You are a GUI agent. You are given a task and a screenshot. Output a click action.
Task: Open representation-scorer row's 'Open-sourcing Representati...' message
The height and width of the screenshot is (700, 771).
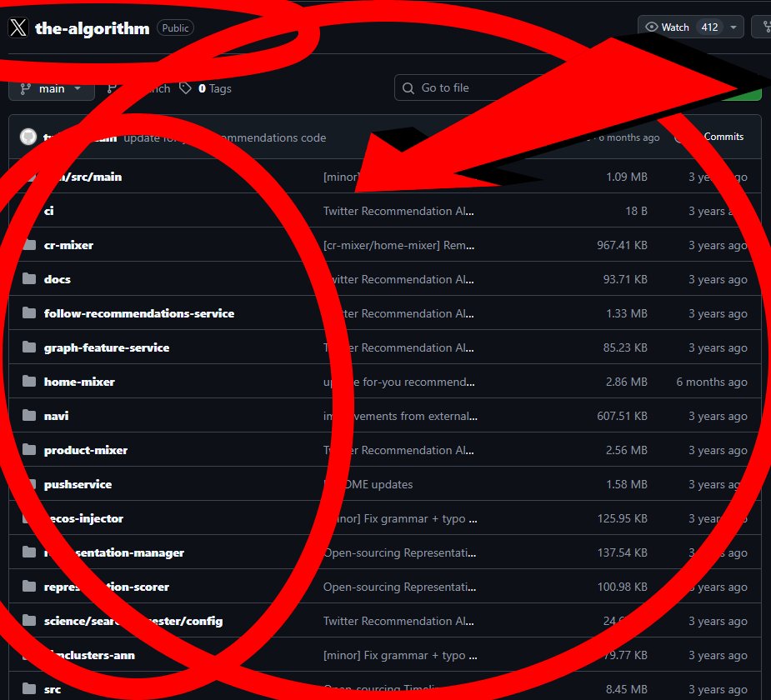click(x=400, y=587)
